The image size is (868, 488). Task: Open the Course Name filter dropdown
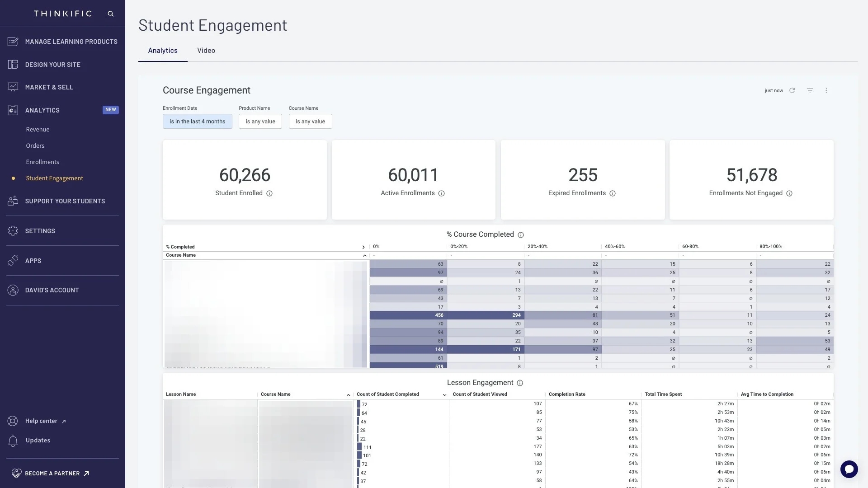tap(310, 121)
